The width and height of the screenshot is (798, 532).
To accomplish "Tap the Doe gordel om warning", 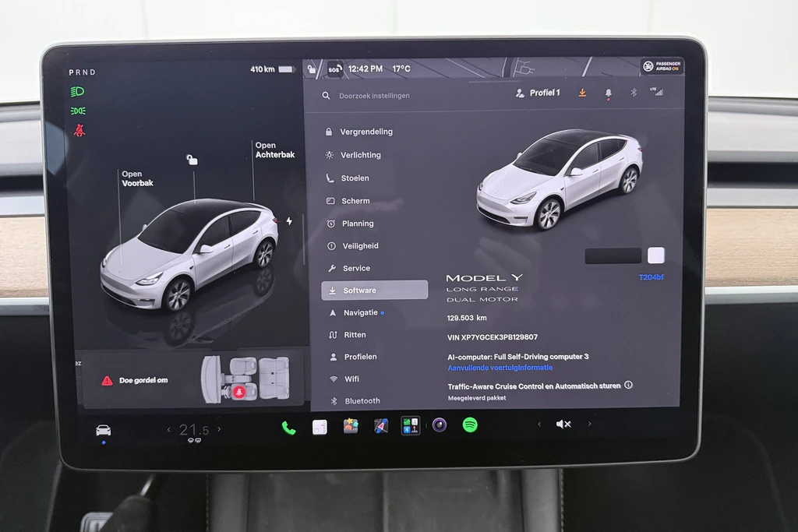I will [135, 380].
